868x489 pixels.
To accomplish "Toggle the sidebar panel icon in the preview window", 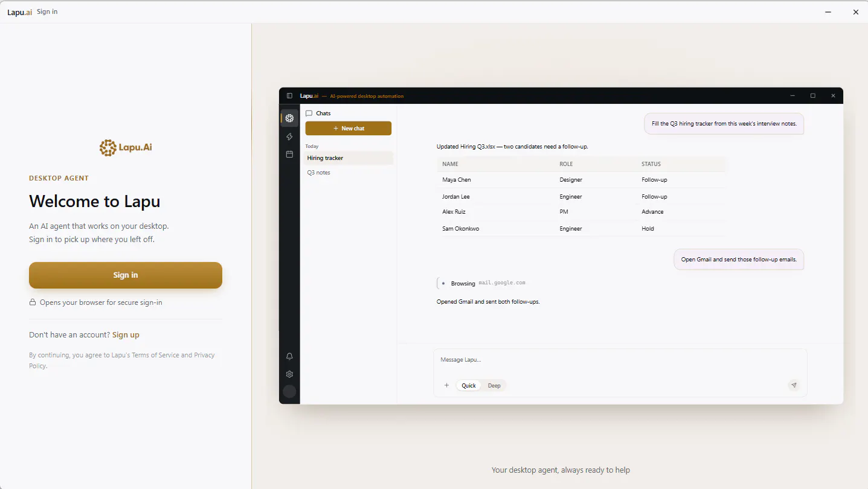I will click(289, 96).
